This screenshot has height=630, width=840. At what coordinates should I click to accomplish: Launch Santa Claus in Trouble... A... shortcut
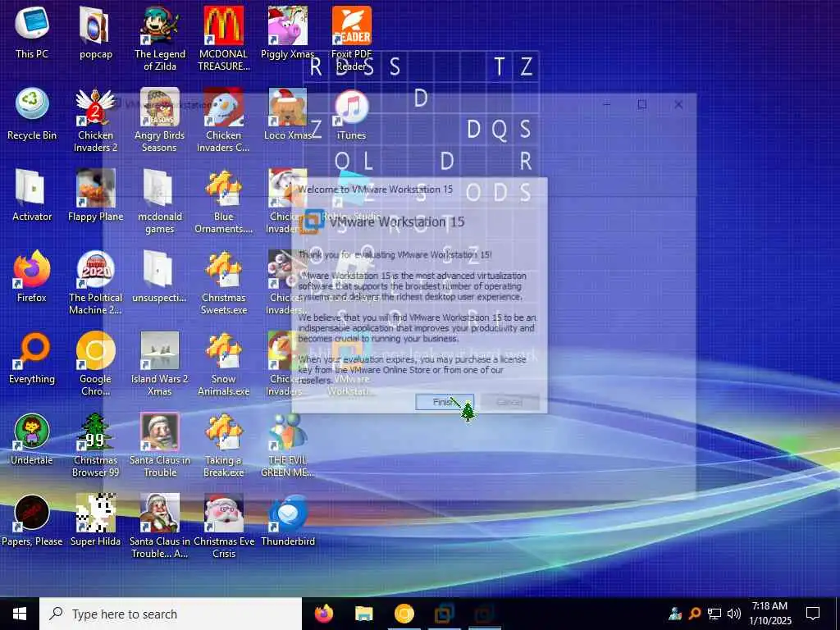tap(160, 526)
